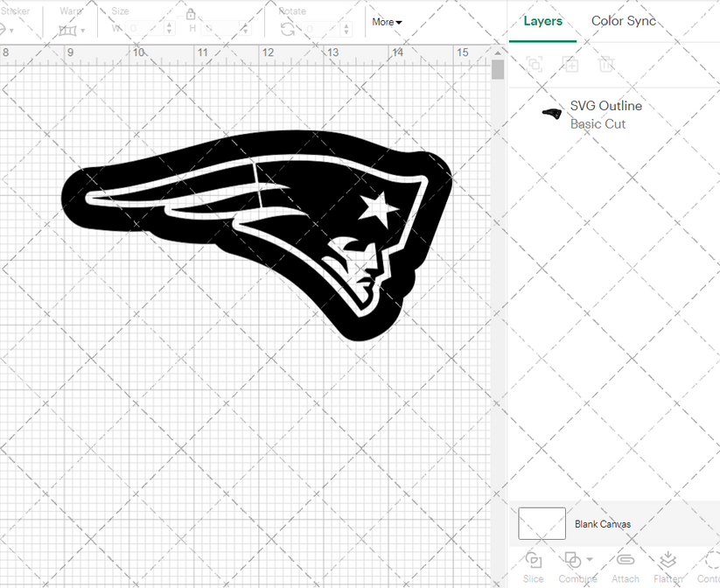This screenshot has width=720, height=588.
Task: Open the More options menu
Action: click(x=386, y=22)
